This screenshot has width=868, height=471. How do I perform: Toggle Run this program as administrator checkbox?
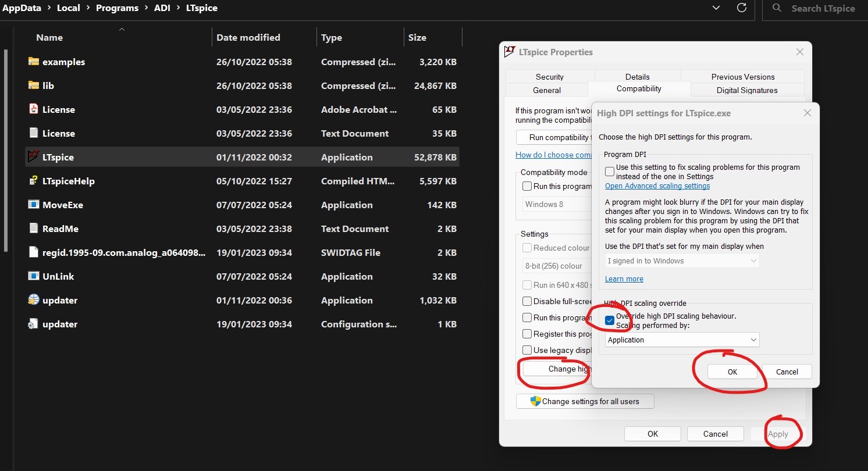[x=527, y=317]
